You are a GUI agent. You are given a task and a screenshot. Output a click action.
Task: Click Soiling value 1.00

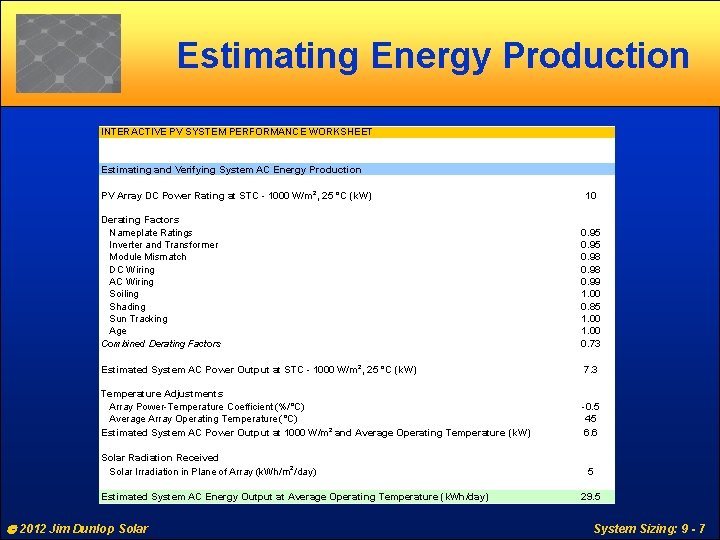tap(590, 294)
